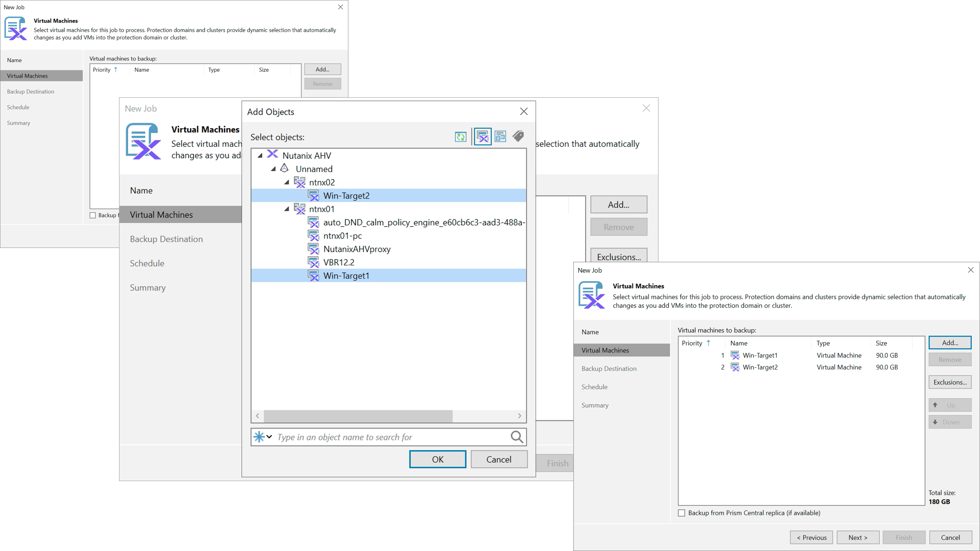Select the Nutanix AHV root node icon

(272, 155)
